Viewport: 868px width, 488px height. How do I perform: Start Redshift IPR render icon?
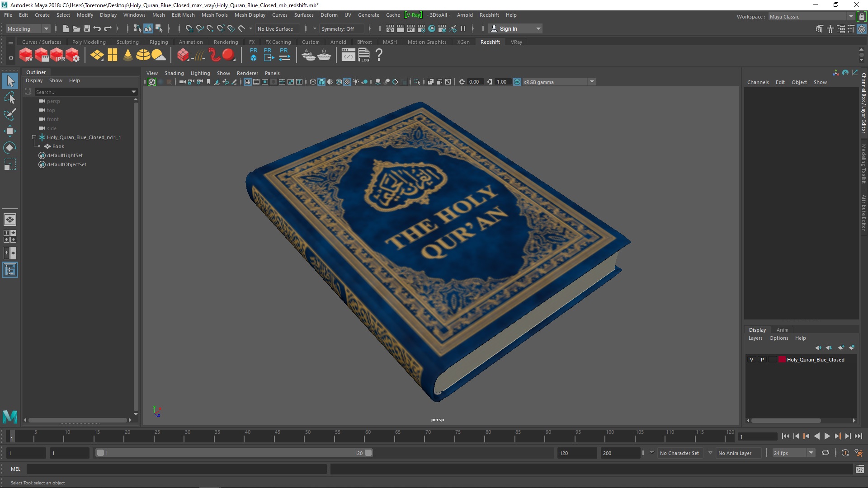57,55
